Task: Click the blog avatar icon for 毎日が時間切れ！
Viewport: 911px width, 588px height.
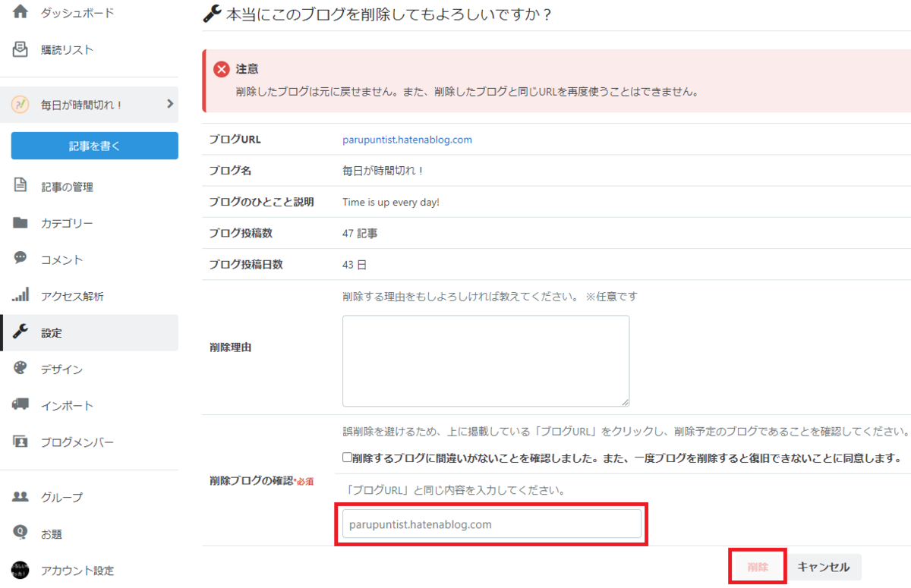Action: click(x=20, y=105)
